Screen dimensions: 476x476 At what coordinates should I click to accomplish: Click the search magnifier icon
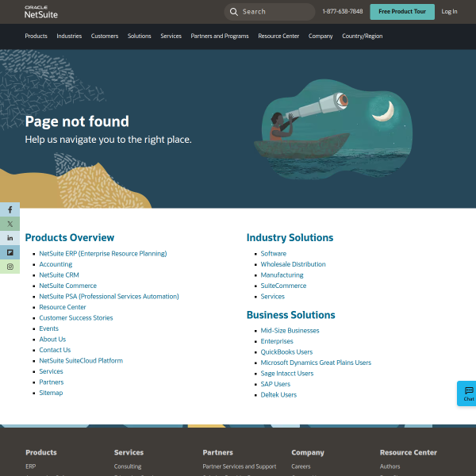[234, 12]
